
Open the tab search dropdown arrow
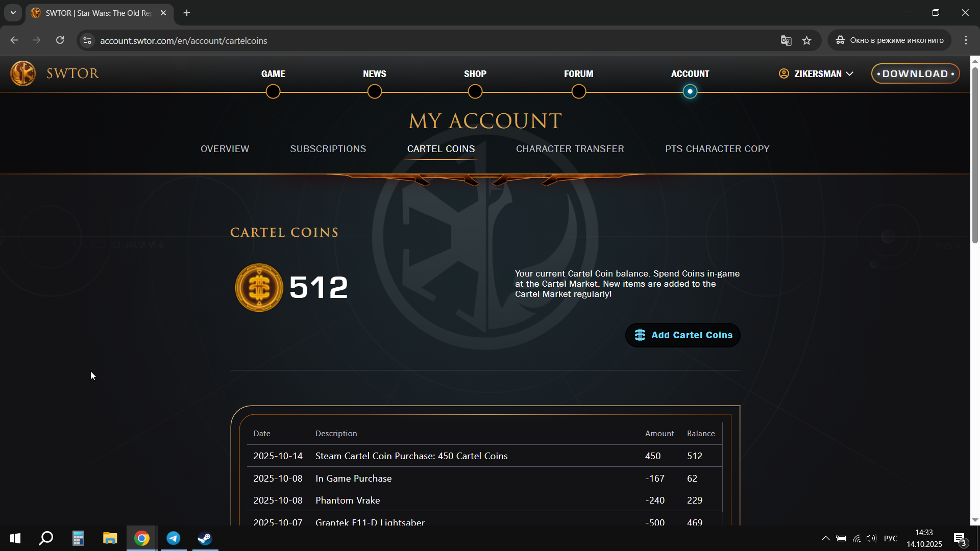tap(13, 13)
